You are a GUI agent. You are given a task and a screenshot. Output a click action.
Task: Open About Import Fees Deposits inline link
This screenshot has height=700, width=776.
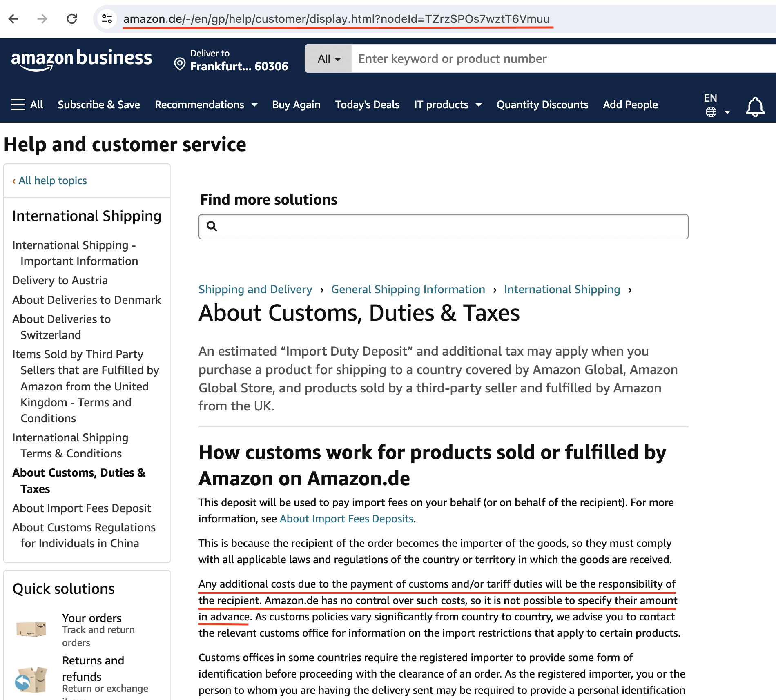pyautogui.click(x=347, y=519)
